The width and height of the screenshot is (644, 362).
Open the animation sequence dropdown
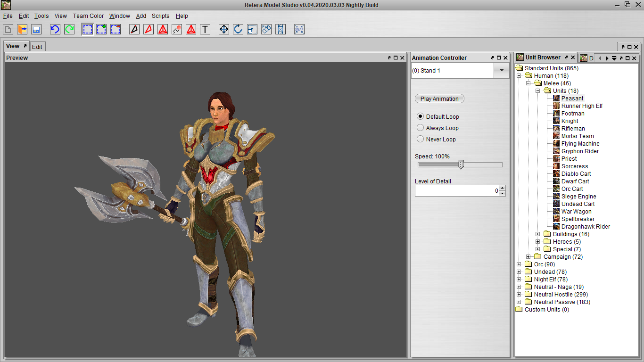click(501, 71)
